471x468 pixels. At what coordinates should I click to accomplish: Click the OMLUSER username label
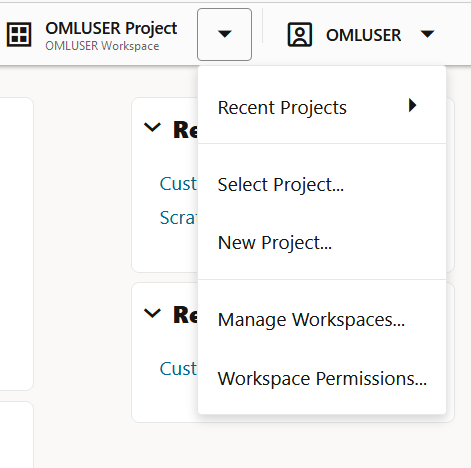coord(363,35)
